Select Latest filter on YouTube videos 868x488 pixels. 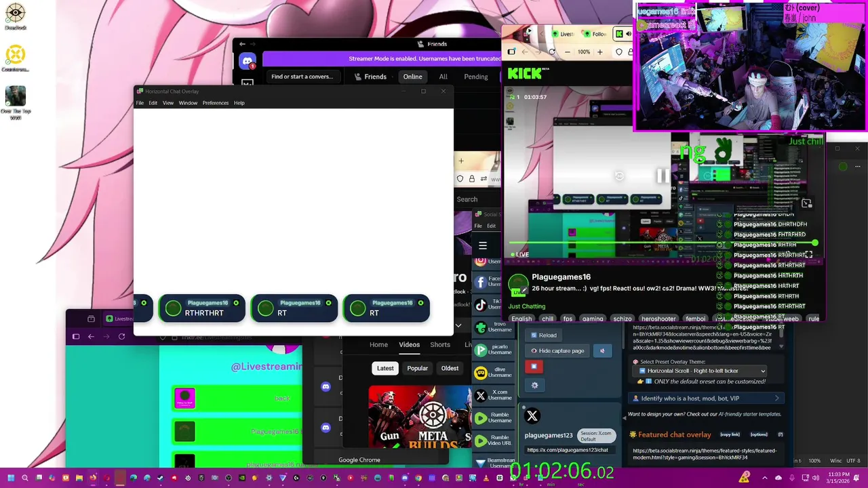[x=385, y=368]
